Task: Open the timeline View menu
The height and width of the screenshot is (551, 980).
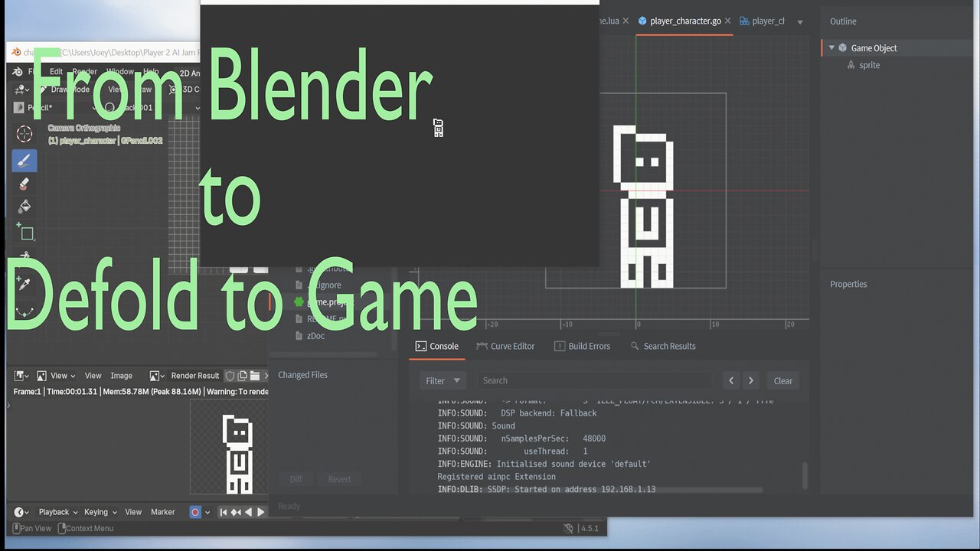Action: (133, 512)
